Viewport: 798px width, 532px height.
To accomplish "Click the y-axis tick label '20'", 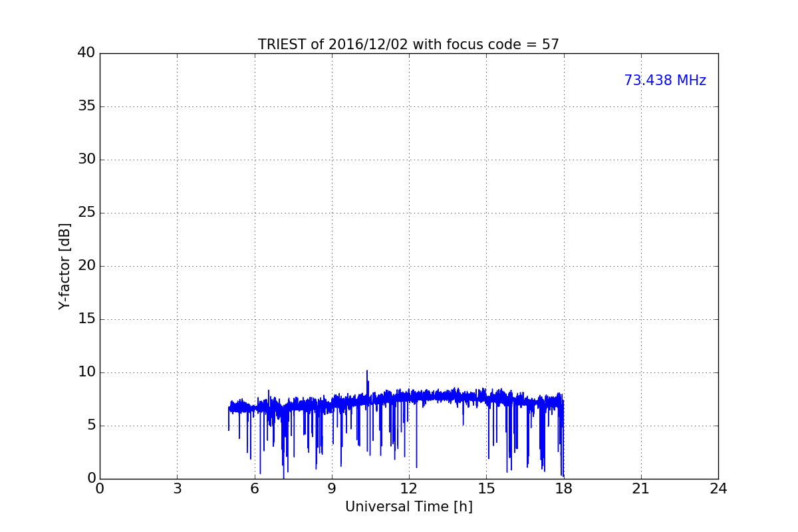I will [x=86, y=266].
